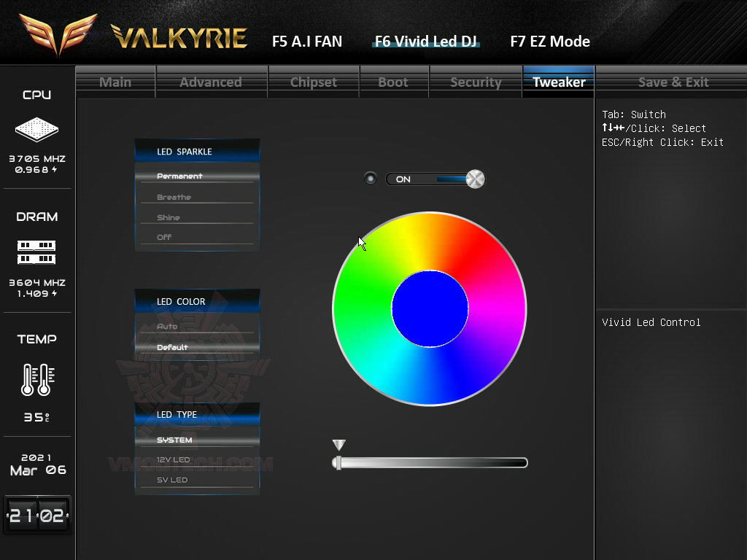Click the 21:02 clock display
This screenshot has width=747, height=560.
click(37, 515)
